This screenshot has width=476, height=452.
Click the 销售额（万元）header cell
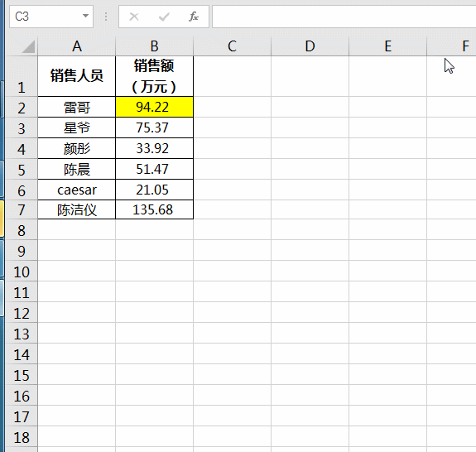click(x=154, y=76)
